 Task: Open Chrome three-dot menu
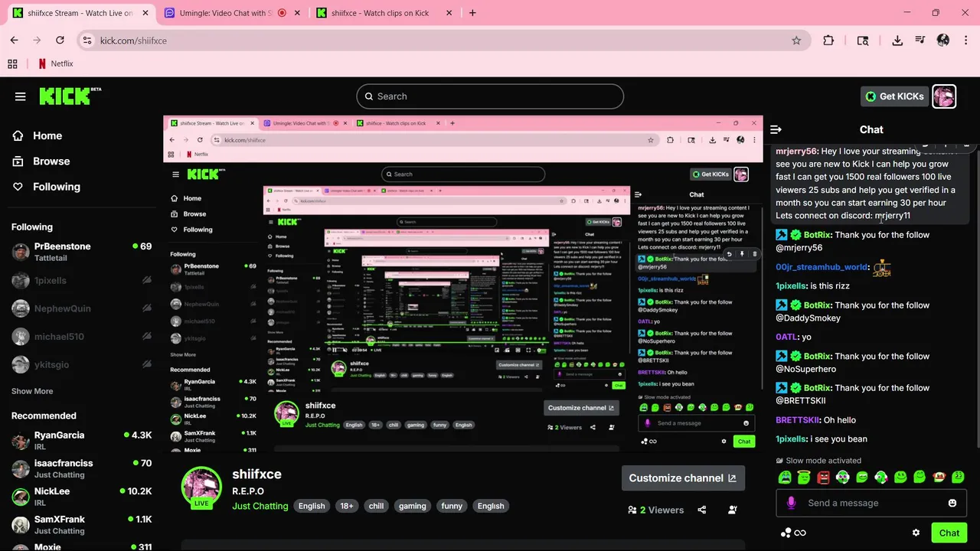(965, 41)
